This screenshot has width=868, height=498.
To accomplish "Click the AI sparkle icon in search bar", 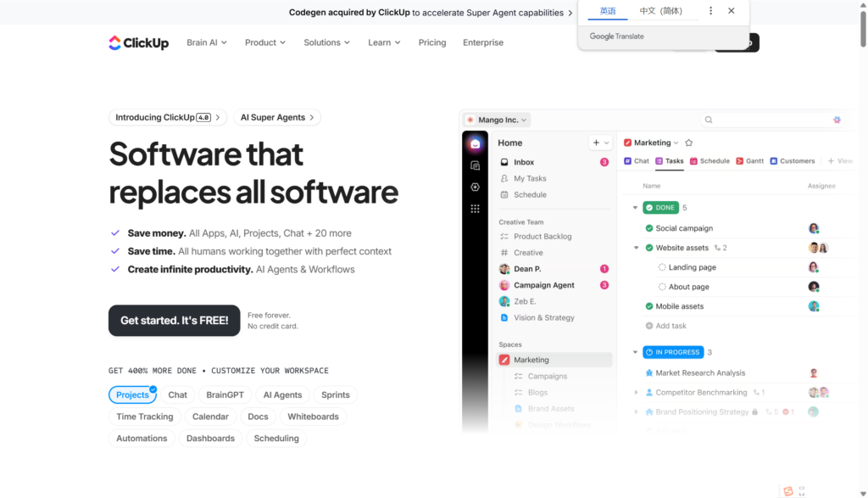I will 837,120.
